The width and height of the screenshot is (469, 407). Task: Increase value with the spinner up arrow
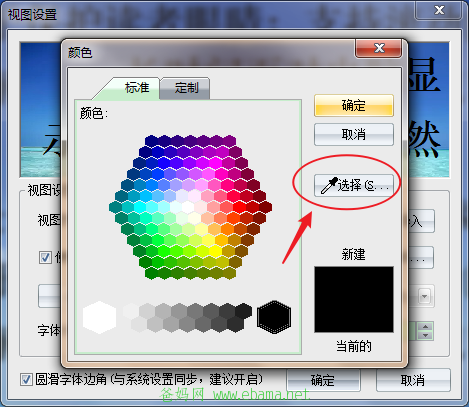426,327
